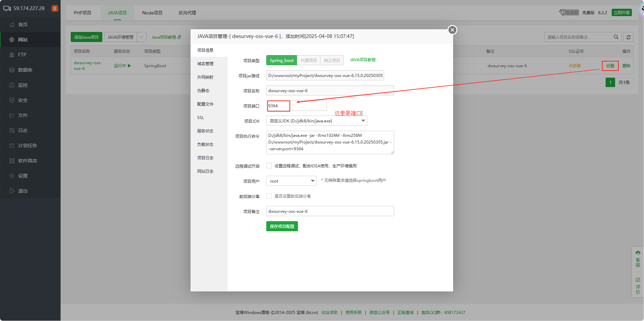Viewport: 644px width, 321px height.
Task: Open the 评价 feedback widget
Action: tap(638, 286)
